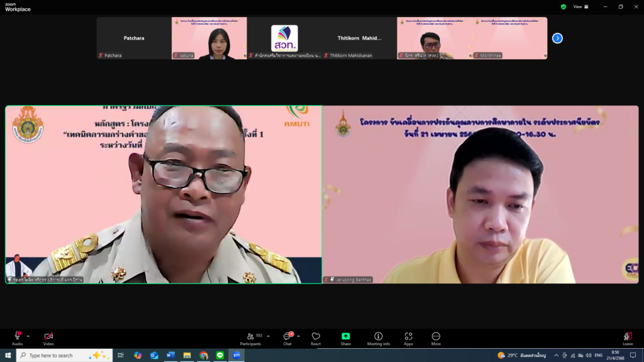The width and height of the screenshot is (644, 362).
Task: Expand the arrow next to Chat
Action: tap(298, 336)
